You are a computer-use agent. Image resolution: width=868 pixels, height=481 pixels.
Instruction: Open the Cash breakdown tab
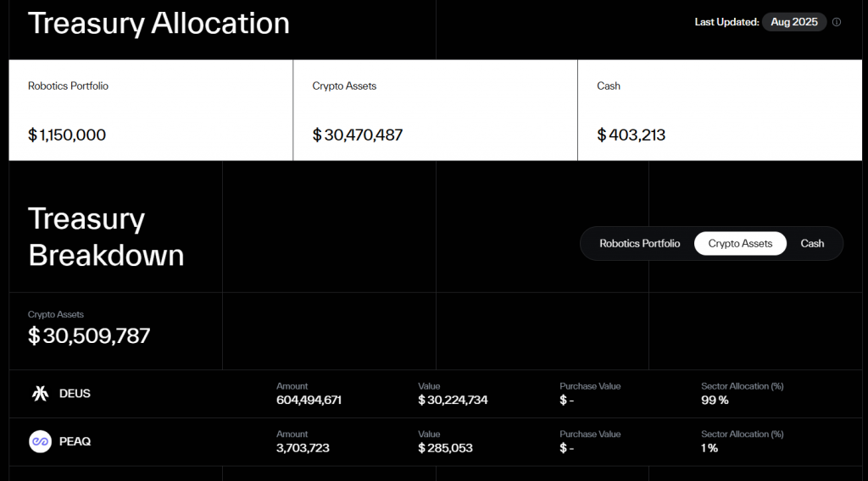[x=812, y=243]
